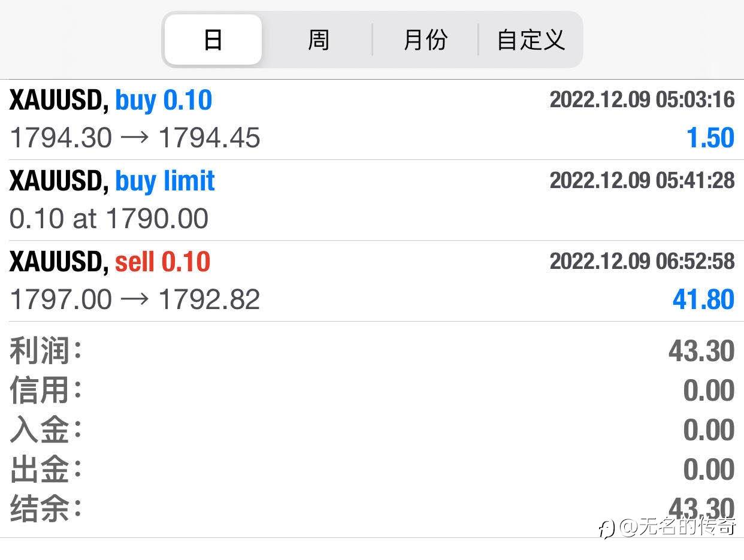The height and width of the screenshot is (560, 744).
Task: Click the 0.10 at 1790.00 order details
Action: coord(109,219)
